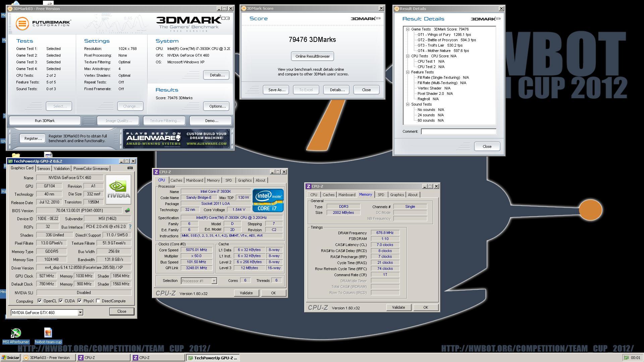Screen dimensions: 644x362
Task: Click the CPU-Z memory window title icon
Action: click(308, 186)
